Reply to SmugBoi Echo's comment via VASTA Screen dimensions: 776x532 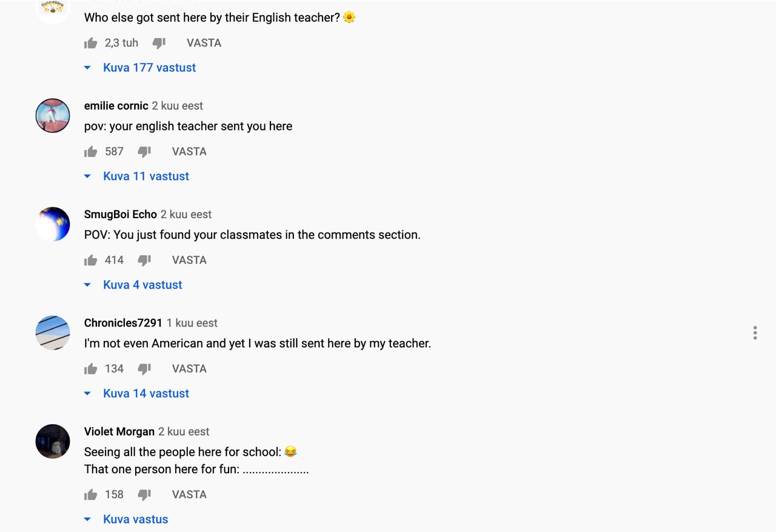(x=189, y=260)
